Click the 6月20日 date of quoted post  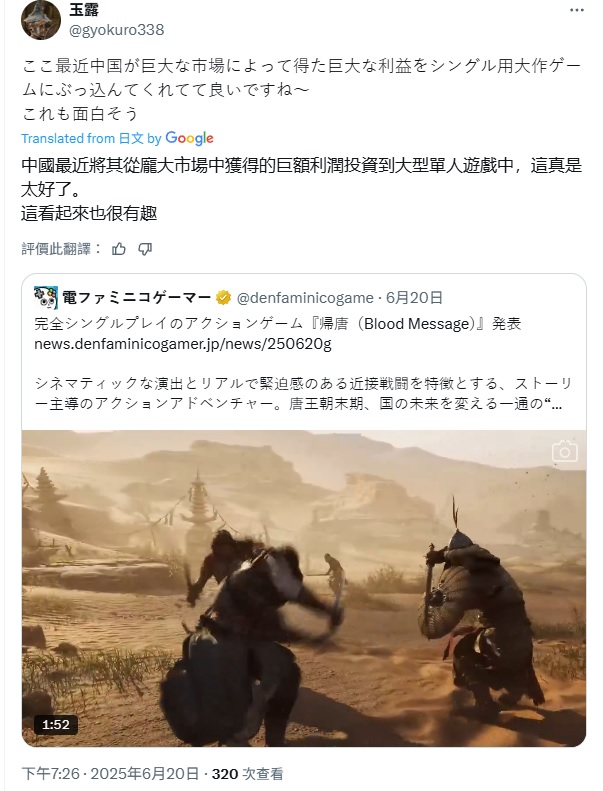tap(414, 298)
